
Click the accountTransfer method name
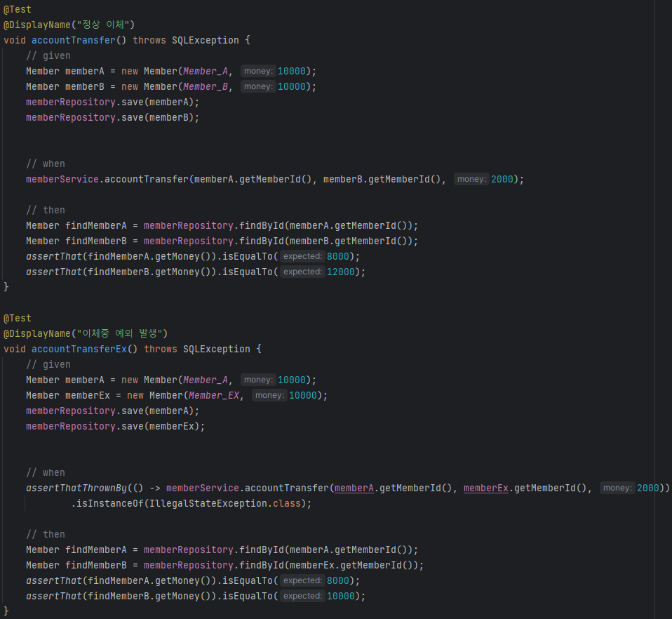coord(73,40)
